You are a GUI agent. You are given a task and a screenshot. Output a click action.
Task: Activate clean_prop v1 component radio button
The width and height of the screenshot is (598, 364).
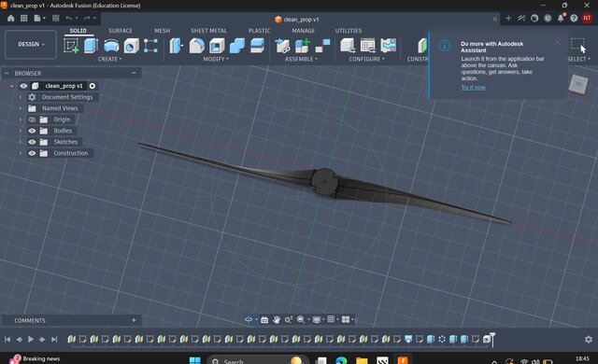(93, 86)
